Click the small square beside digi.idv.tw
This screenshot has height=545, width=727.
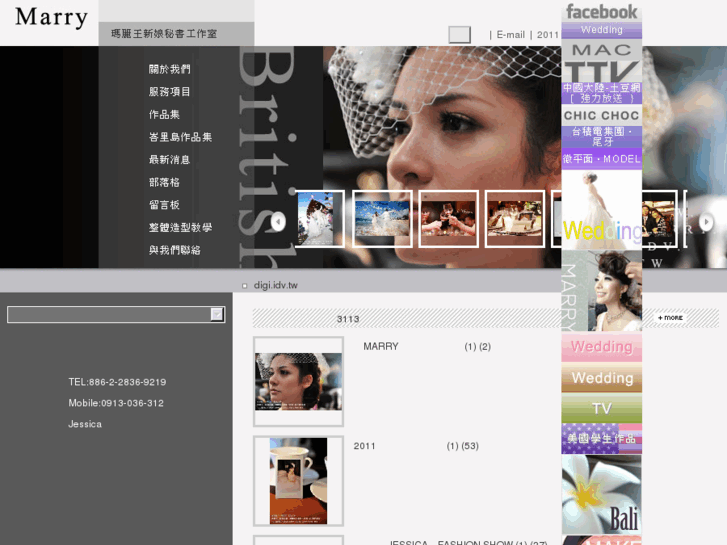(244, 286)
